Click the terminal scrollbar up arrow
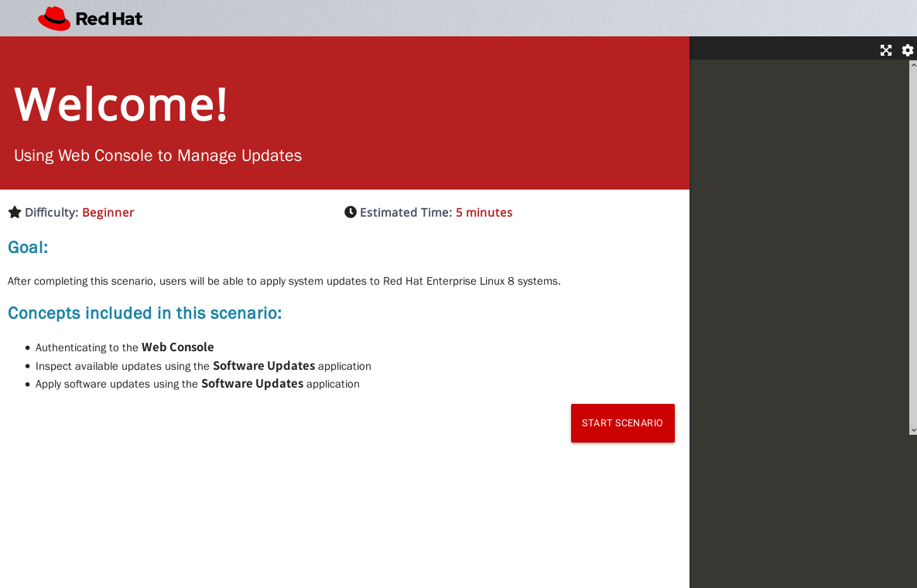The image size is (917, 588). [x=913, y=64]
